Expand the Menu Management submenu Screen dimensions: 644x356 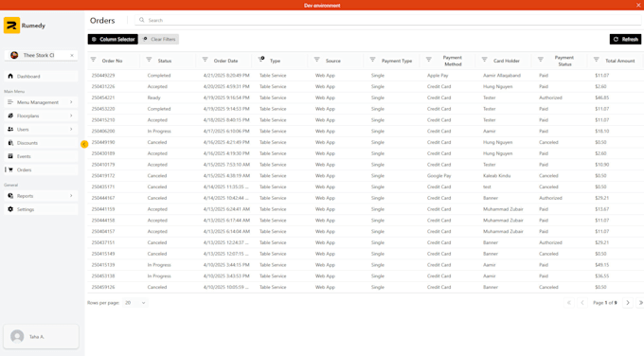[x=41, y=102]
